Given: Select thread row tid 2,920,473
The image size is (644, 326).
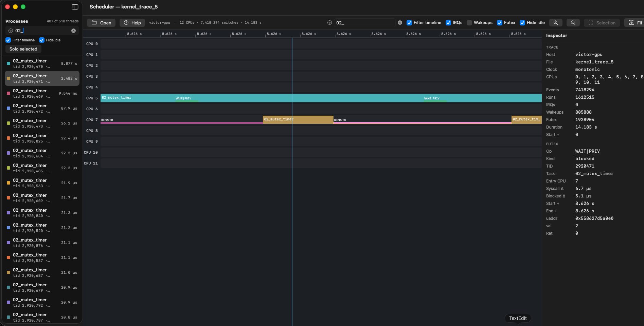Looking at the screenshot, I should tap(42, 123).
